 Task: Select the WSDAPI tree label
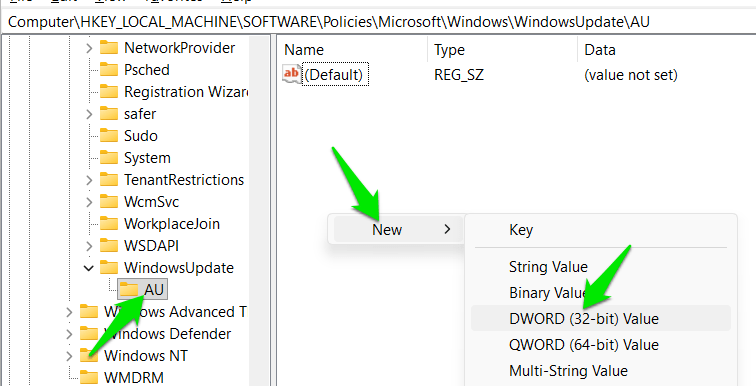pos(151,246)
